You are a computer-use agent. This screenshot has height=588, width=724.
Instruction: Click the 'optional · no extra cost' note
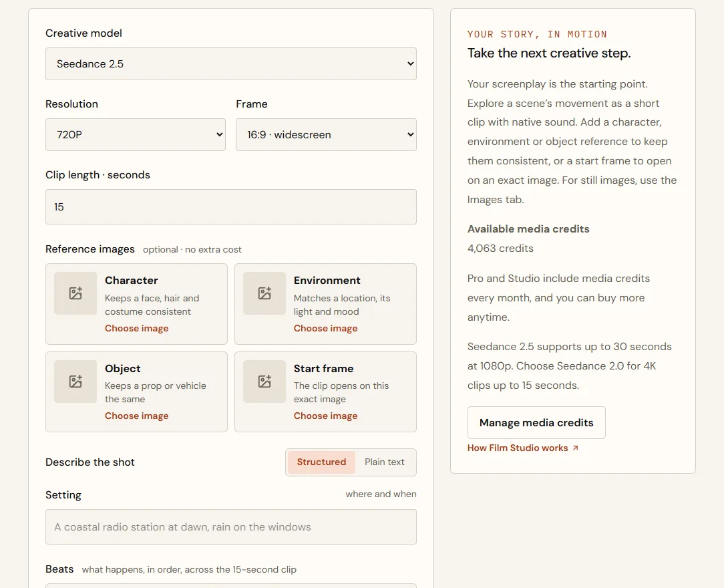coord(192,250)
